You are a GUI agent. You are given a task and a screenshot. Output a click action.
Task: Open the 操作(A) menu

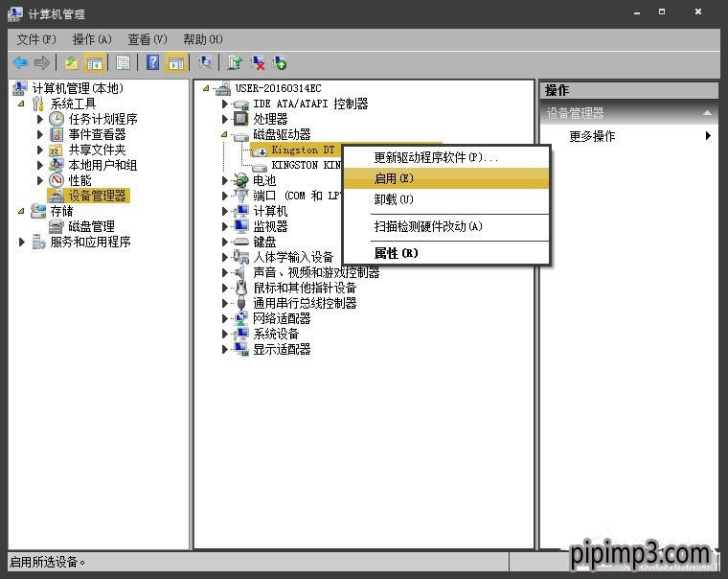point(92,39)
